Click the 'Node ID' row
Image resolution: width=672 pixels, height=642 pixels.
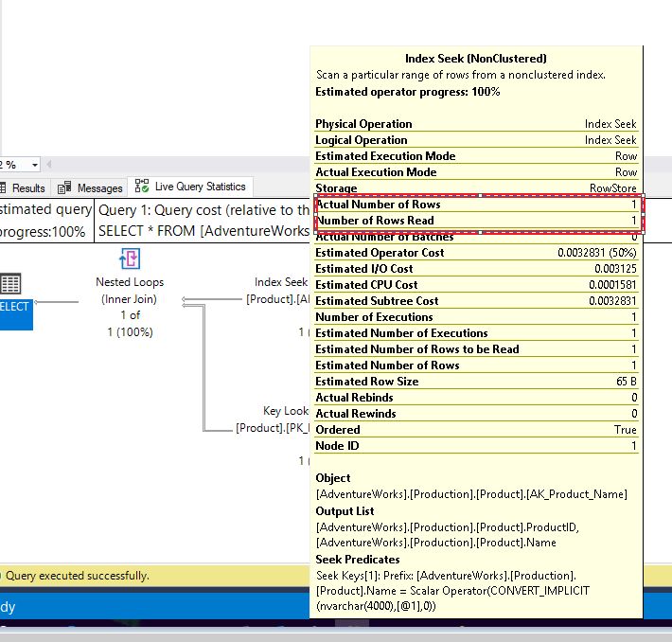pyautogui.click(x=476, y=446)
